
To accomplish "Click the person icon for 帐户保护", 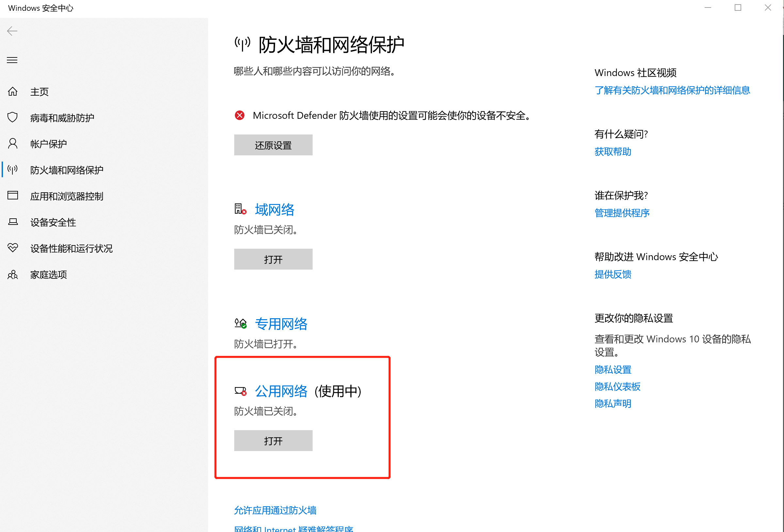I will [x=12, y=144].
